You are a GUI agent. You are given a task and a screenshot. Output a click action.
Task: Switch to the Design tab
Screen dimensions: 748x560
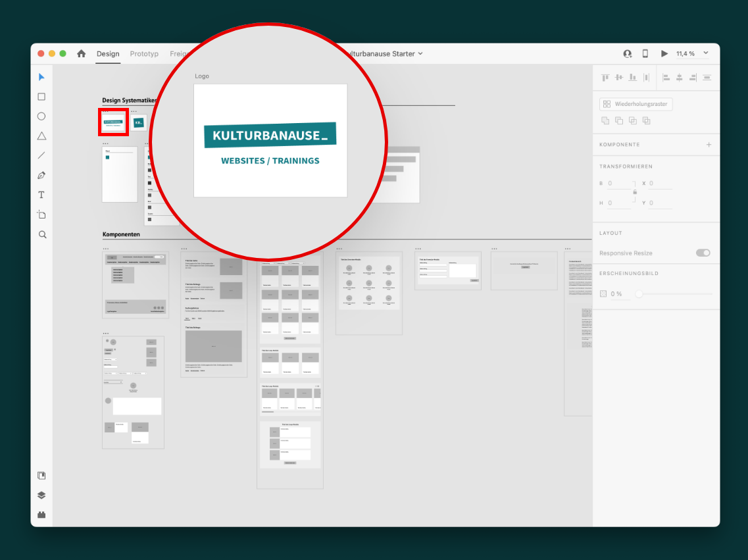click(x=108, y=54)
